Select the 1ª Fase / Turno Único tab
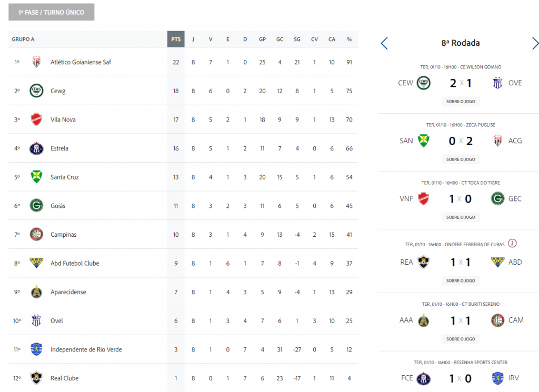 point(51,12)
